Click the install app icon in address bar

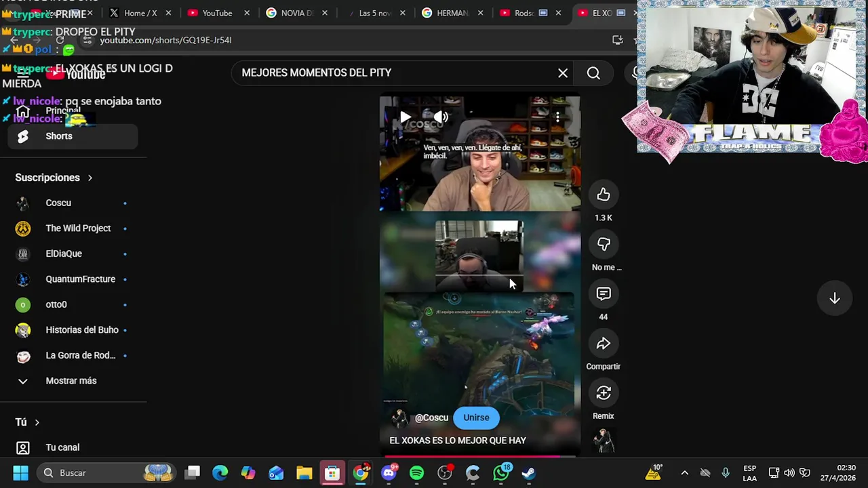click(x=617, y=40)
